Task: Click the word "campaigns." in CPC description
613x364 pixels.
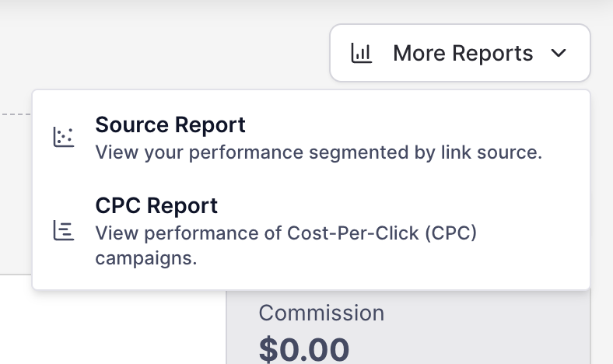Action: [146, 257]
